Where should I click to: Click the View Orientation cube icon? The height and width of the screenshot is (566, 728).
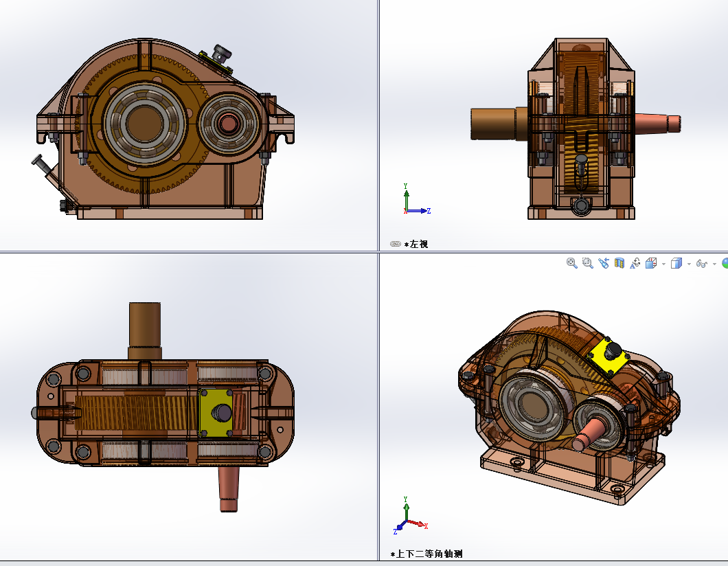pos(651,263)
